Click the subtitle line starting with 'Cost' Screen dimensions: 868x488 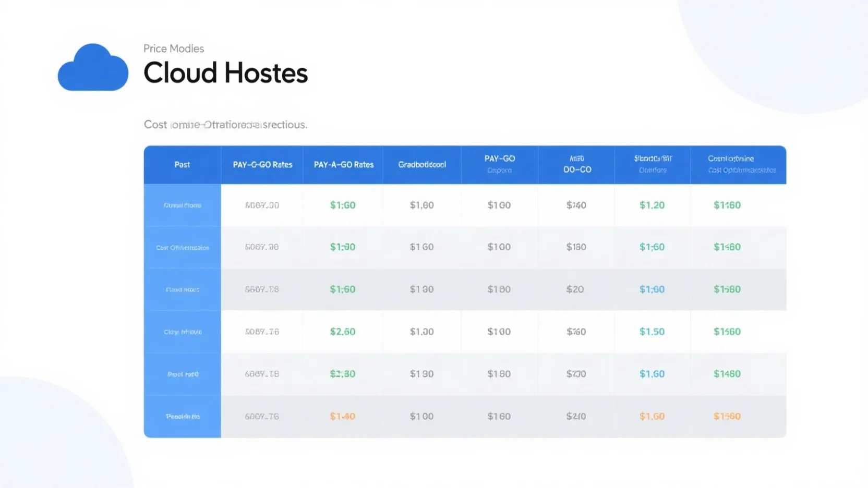point(225,125)
